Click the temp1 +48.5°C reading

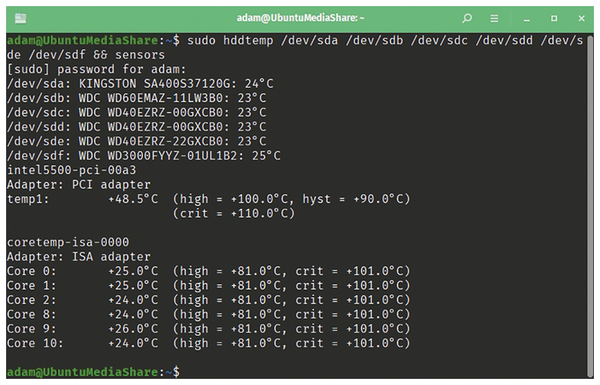133,199
